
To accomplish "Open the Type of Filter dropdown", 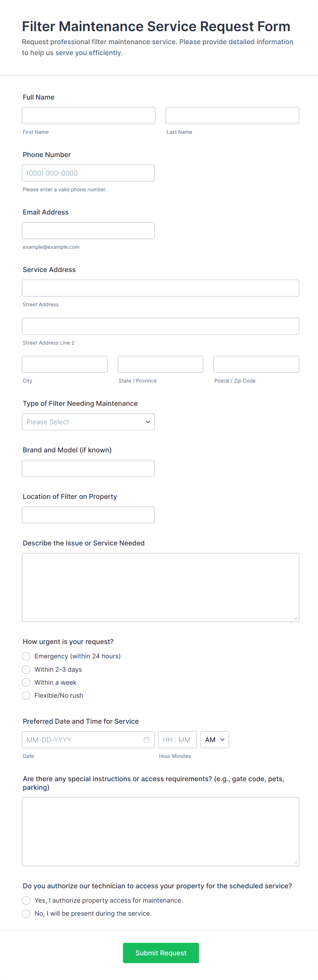I will [88, 422].
